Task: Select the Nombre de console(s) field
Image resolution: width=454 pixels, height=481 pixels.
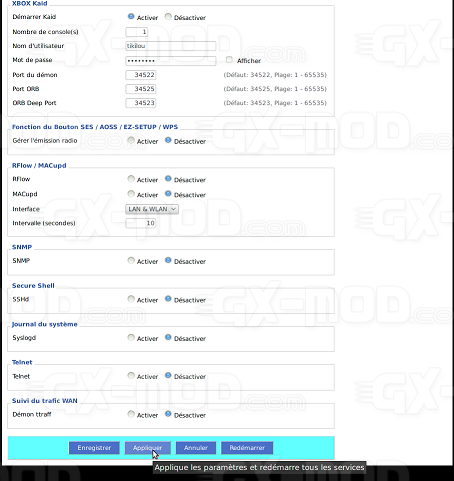Action: (x=137, y=32)
